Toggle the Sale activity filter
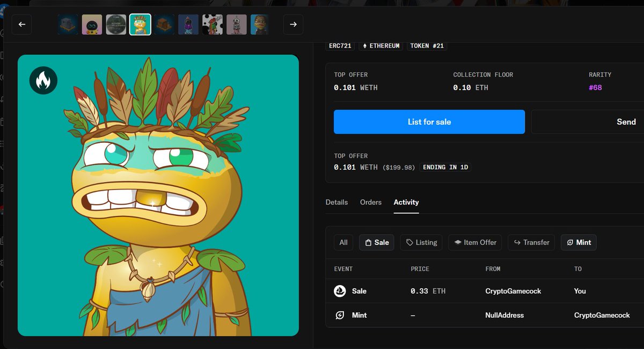This screenshot has width=644, height=349. click(377, 243)
